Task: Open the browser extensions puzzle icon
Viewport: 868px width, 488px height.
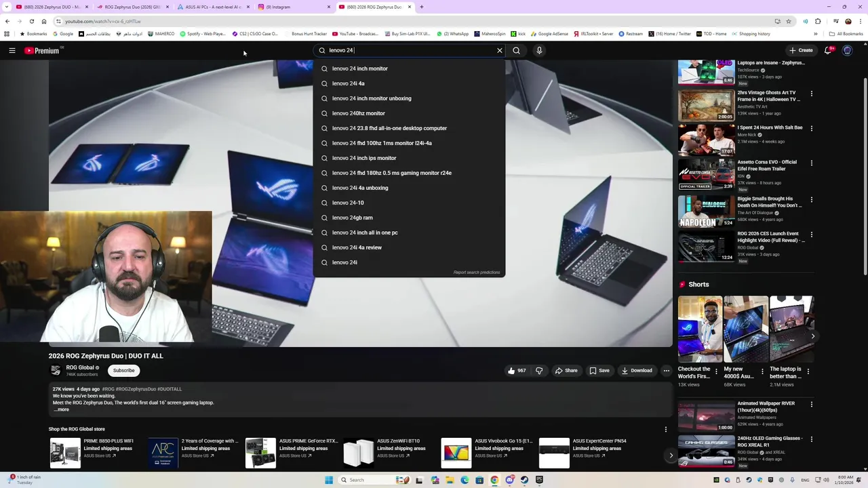Action: (818, 21)
